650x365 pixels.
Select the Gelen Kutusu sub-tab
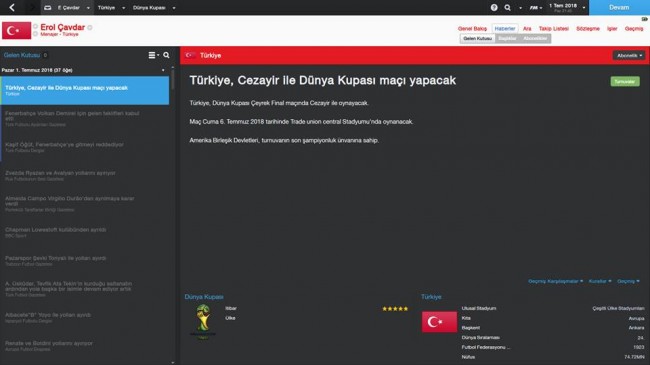(477, 39)
